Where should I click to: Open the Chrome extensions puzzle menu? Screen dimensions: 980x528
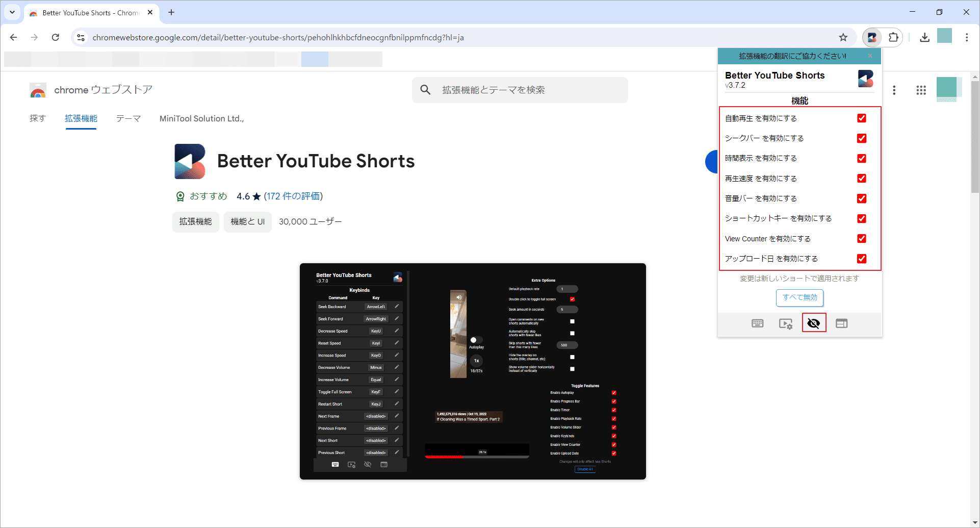pyautogui.click(x=893, y=37)
